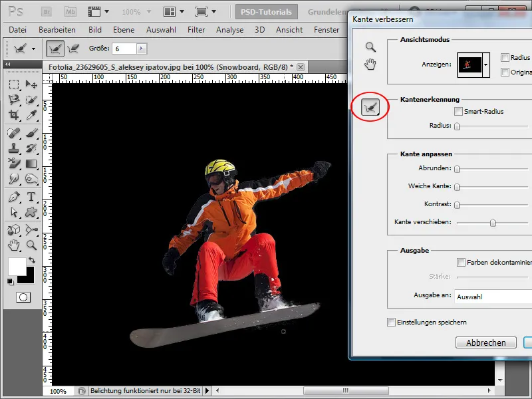Image resolution: width=532 pixels, height=399 pixels.
Task: Select the Crop tool
Action: (14, 115)
